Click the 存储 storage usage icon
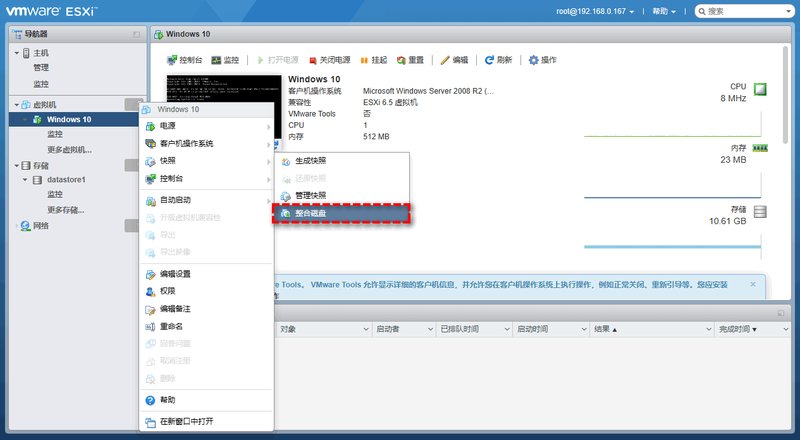The width and height of the screenshot is (800, 440). pyautogui.click(x=760, y=211)
